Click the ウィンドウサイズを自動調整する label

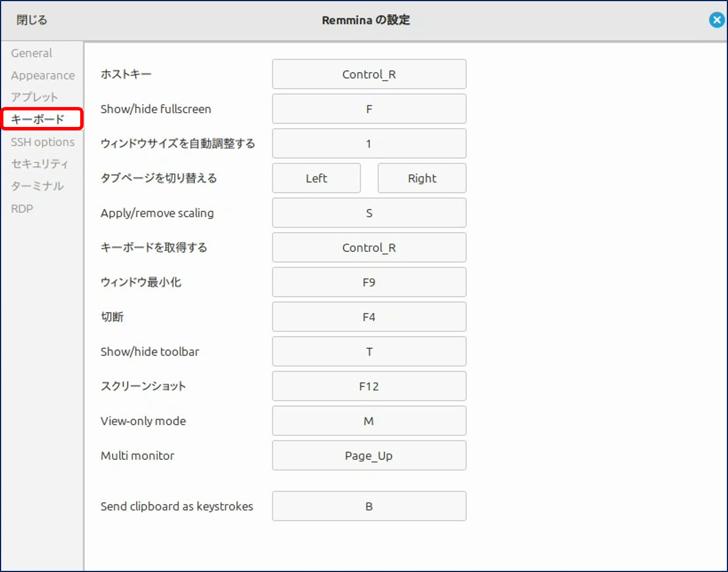[x=178, y=143]
